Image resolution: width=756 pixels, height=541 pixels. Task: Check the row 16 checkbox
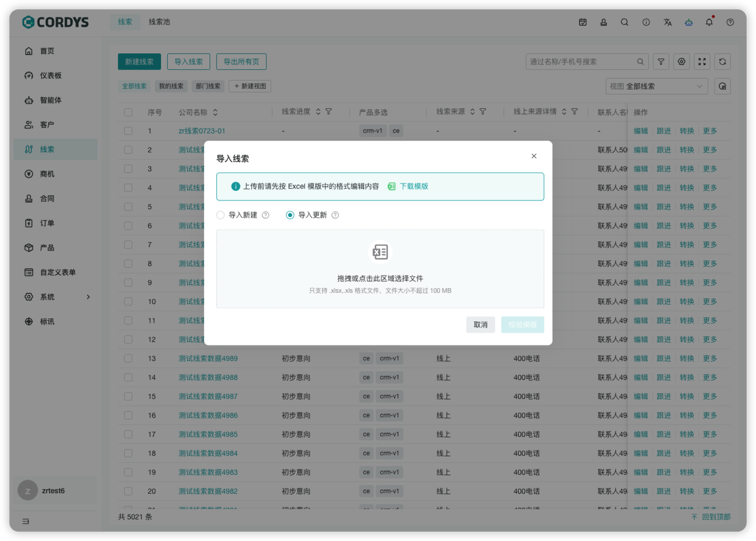pos(128,415)
